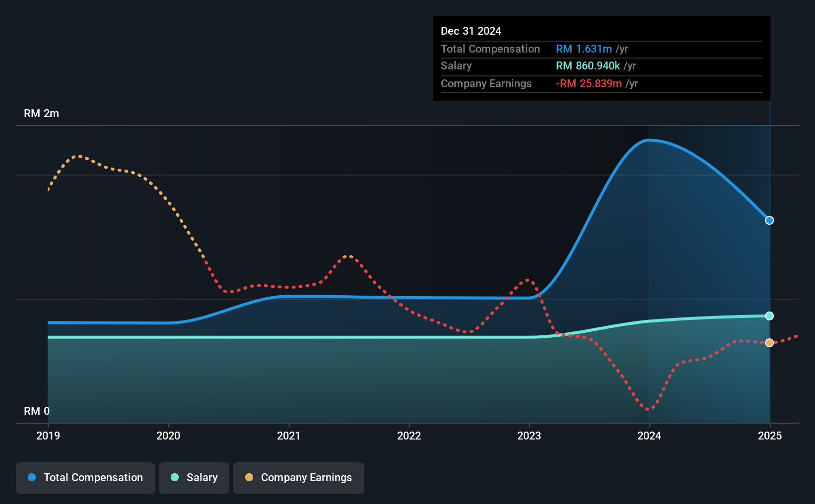This screenshot has width=815, height=504.
Task: Click the RM 0 y-axis label
Action: tap(37, 411)
